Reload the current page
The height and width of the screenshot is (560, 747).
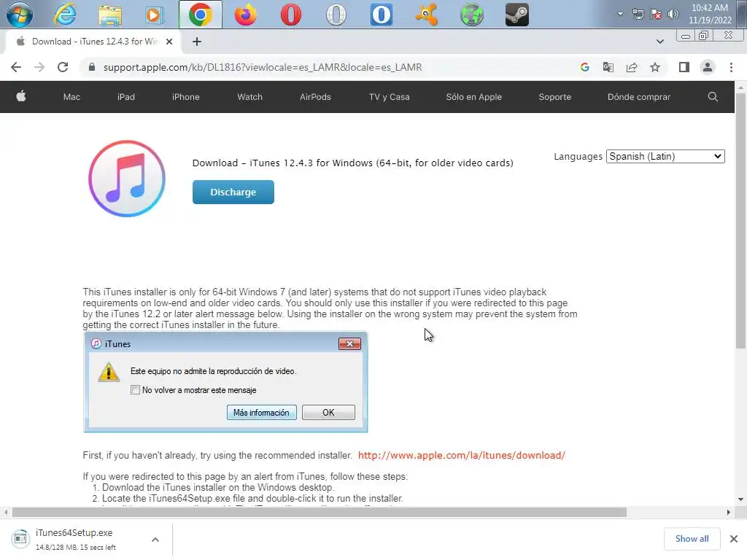pos(63,67)
